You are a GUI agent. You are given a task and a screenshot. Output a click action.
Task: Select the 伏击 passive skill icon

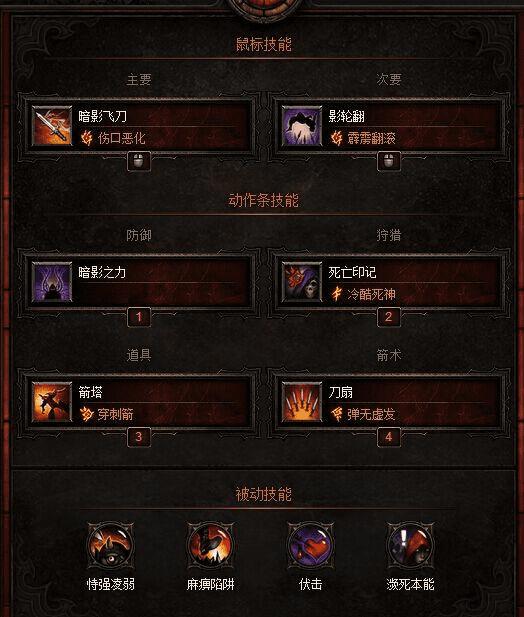click(x=310, y=545)
